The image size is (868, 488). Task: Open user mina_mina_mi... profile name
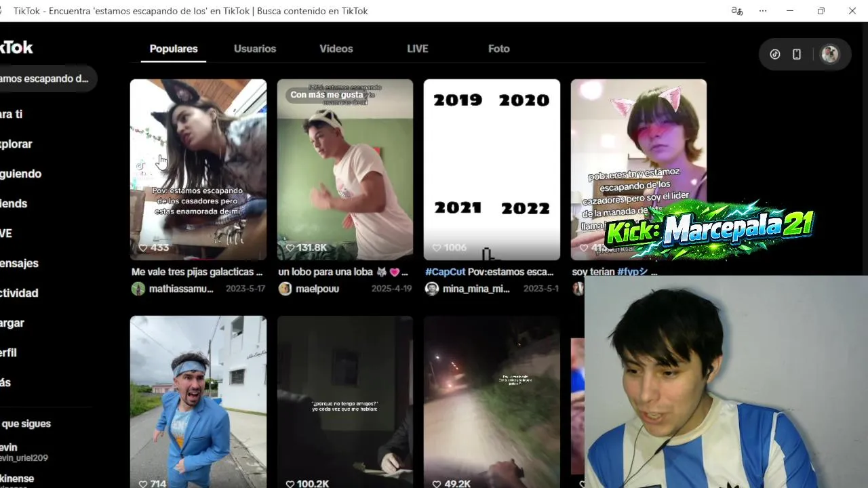[x=476, y=289]
